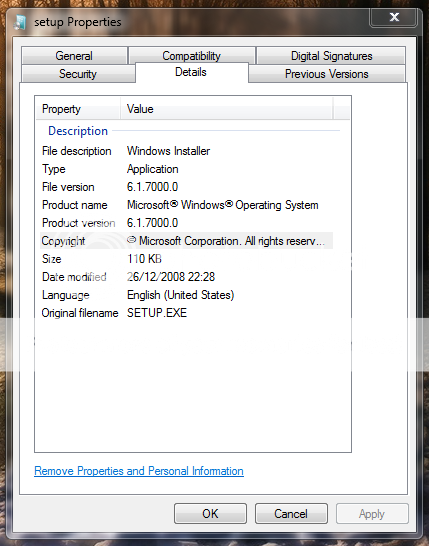Click the Value column header
The height and width of the screenshot is (546, 429).
(227, 109)
